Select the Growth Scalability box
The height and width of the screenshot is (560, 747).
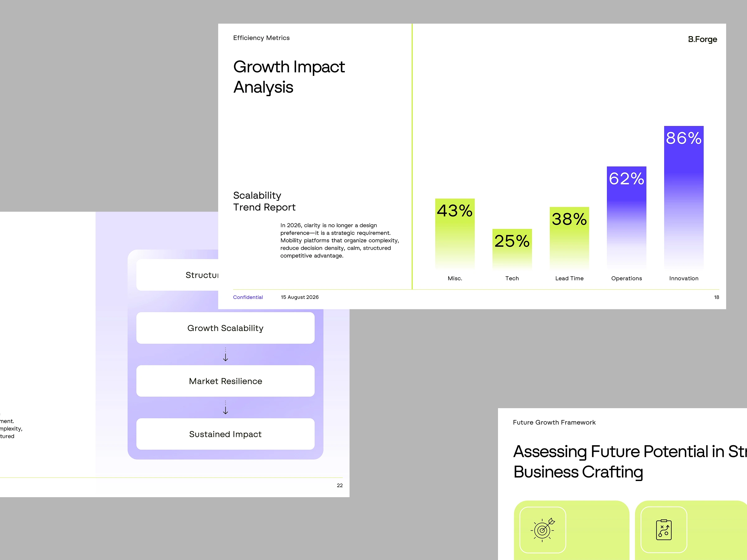pyautogui.click(x=225, y=328)
